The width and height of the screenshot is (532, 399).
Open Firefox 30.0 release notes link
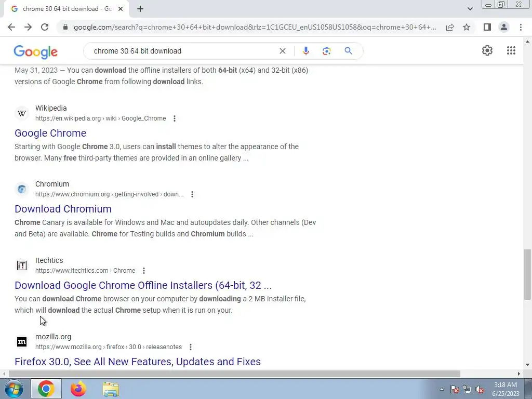138,362
